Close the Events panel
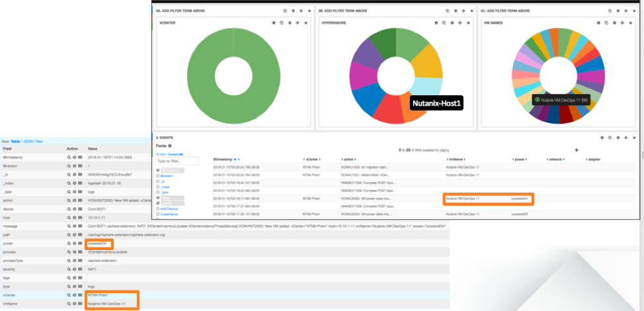The image size is (644, 311). (635, 138)
